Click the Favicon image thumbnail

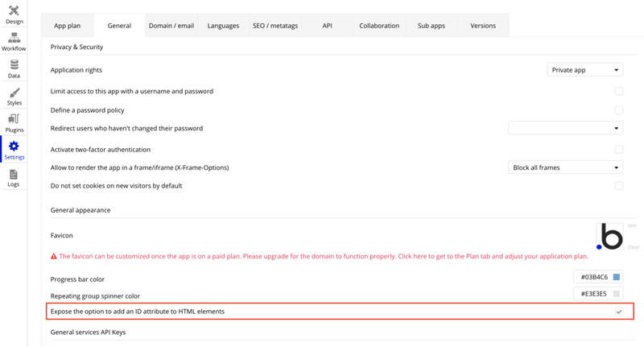pos(609,236)
